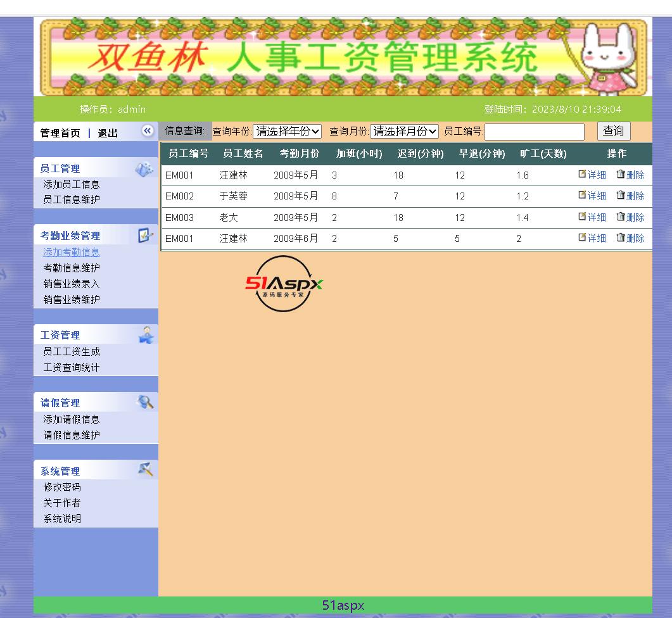
Task: Click delete trash icon in EM002 row
Action: [x=620, y=195]
